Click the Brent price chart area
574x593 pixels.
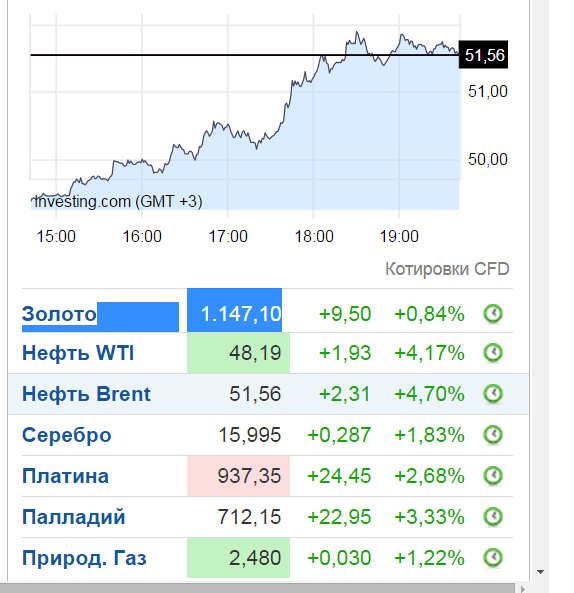245,115
